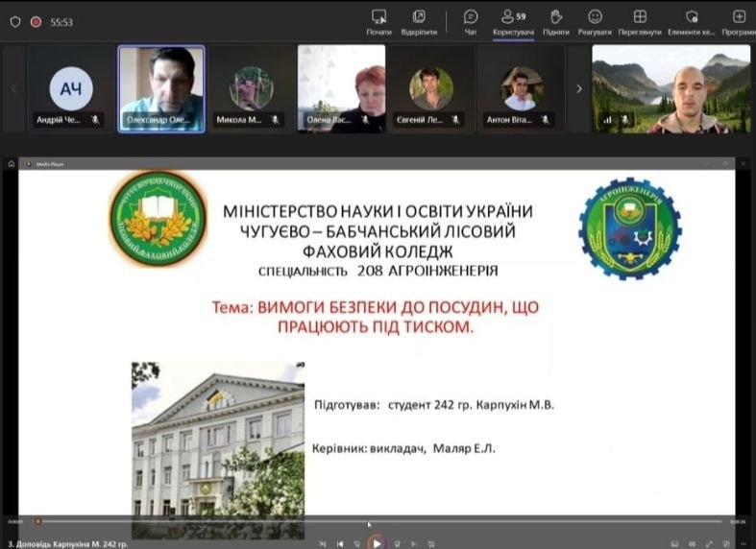
Task: Click the Почати (take control) icon
Action: 378,21
